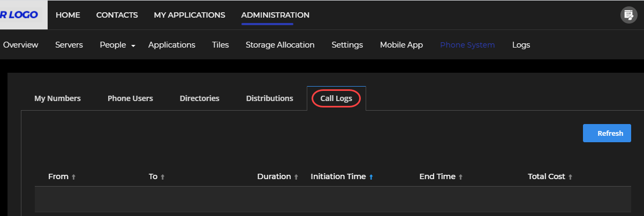Screen dimensions: 644x216
Task: Go to the Directories tab
Action: point(200,98)
